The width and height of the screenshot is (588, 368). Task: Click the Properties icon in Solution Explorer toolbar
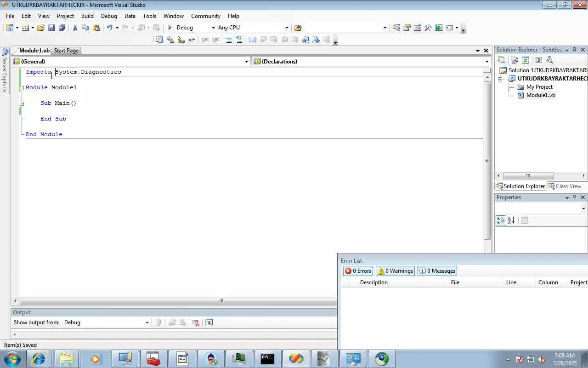click(x=502, y=60)
